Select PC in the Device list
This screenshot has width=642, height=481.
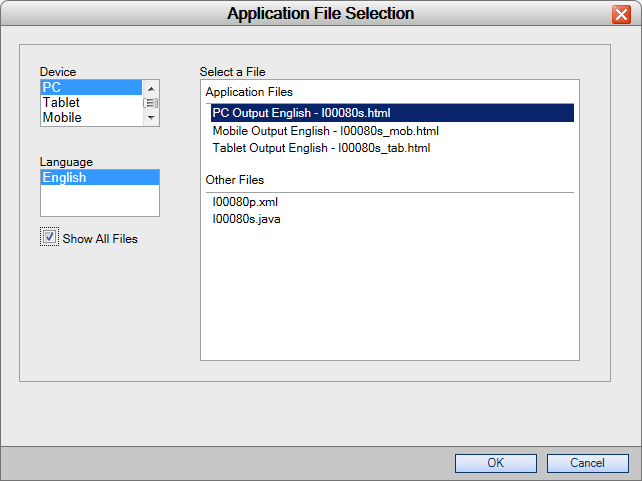coord(91,87)
